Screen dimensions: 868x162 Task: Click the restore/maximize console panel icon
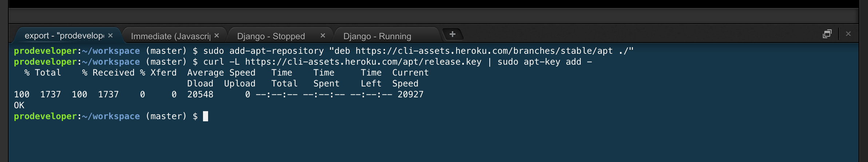(x=827, y=34)
